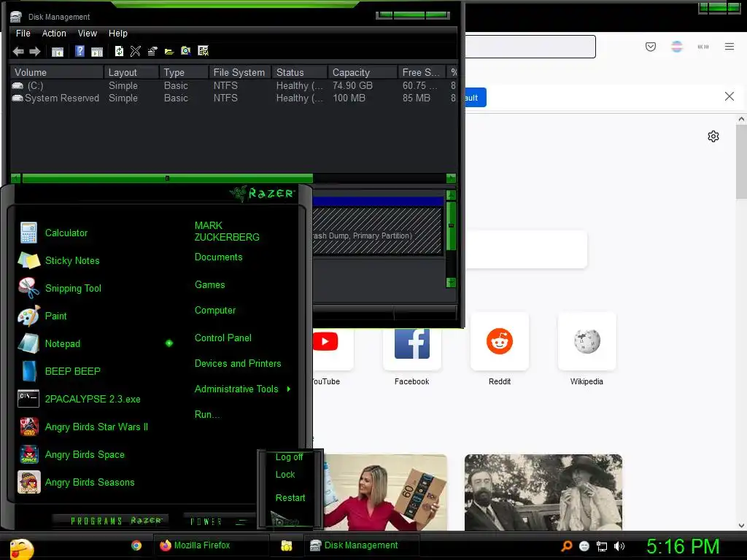Click the orange magnifier tray icon
The width and height of the screenshot is (747, 560).
(566, 545)
